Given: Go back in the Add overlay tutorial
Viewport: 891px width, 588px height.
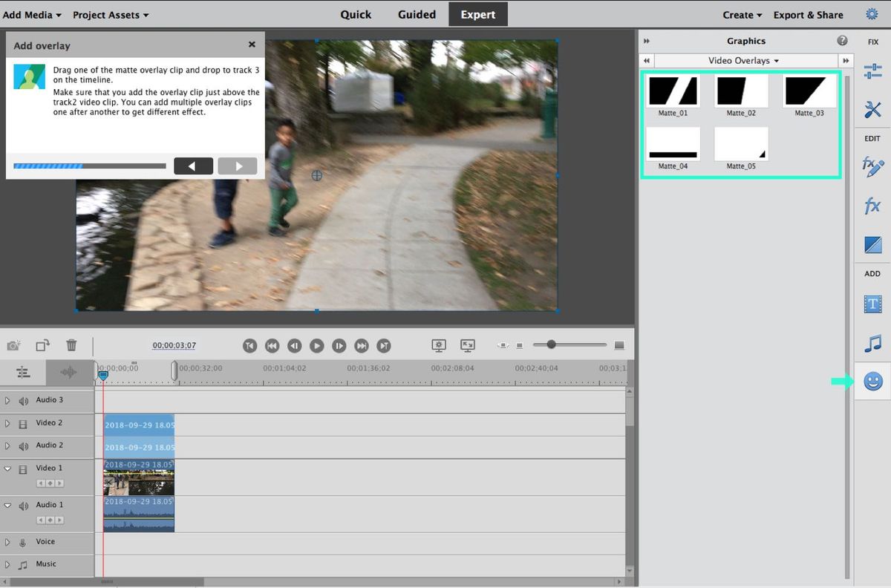Looking at the screenshot, I should point(193,166).
